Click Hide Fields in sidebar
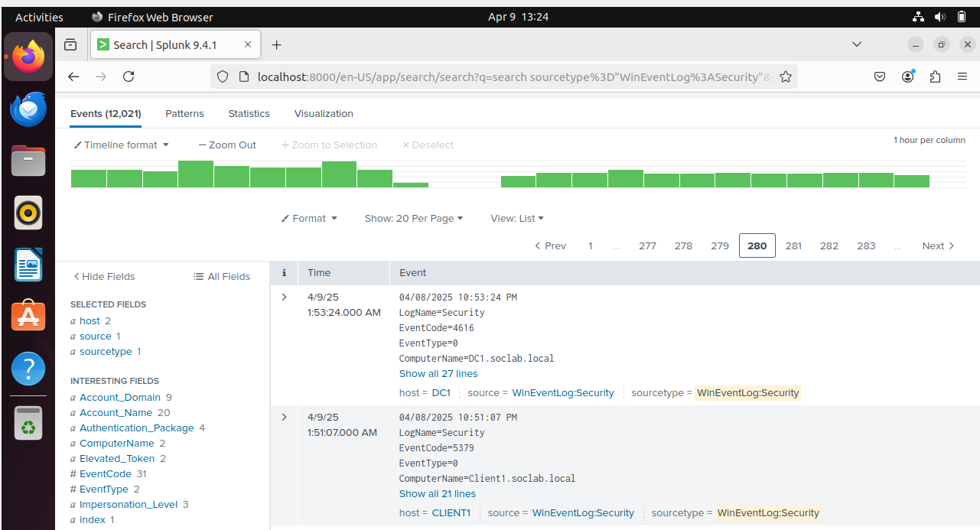Viewport: 980px width, 530px height. pyautogui.click(x=104, y=276)
